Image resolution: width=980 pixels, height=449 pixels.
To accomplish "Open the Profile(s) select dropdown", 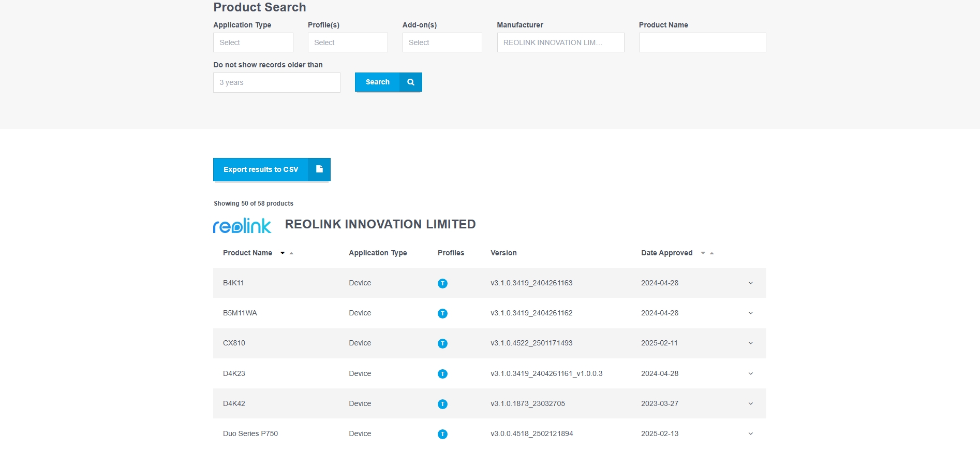I will point(348,42).
